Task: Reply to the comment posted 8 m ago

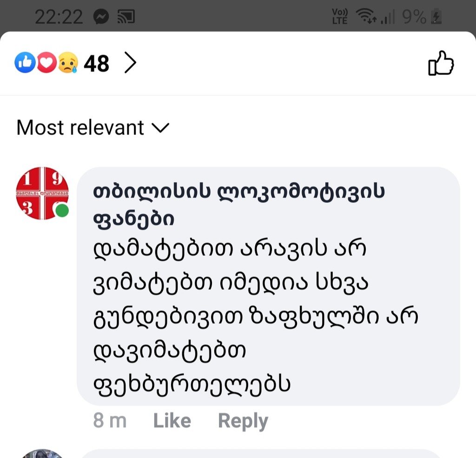Action: pyautogui.click(x=243, y=421)
